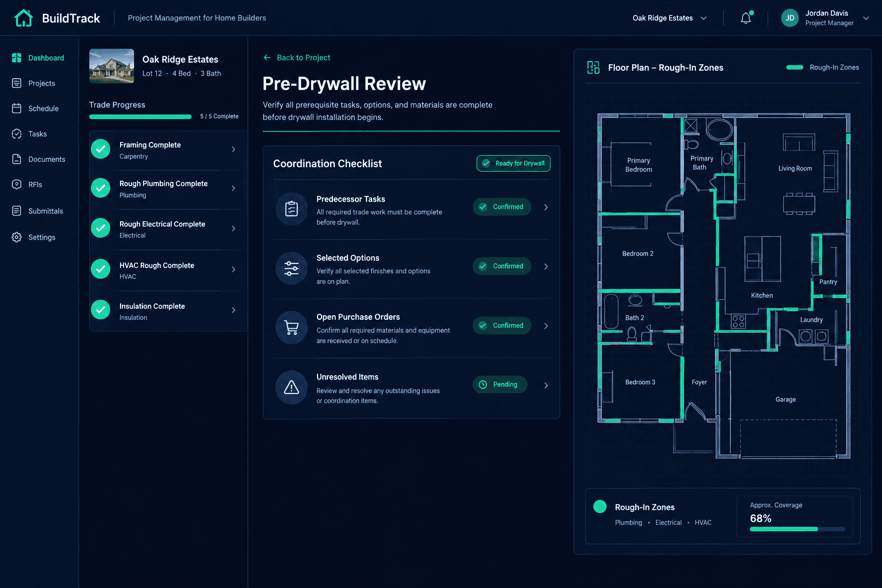The width and height of the screenshot is (882, 588).
Task: Click the Schedule calendar icon
Action: click(17, 109)
